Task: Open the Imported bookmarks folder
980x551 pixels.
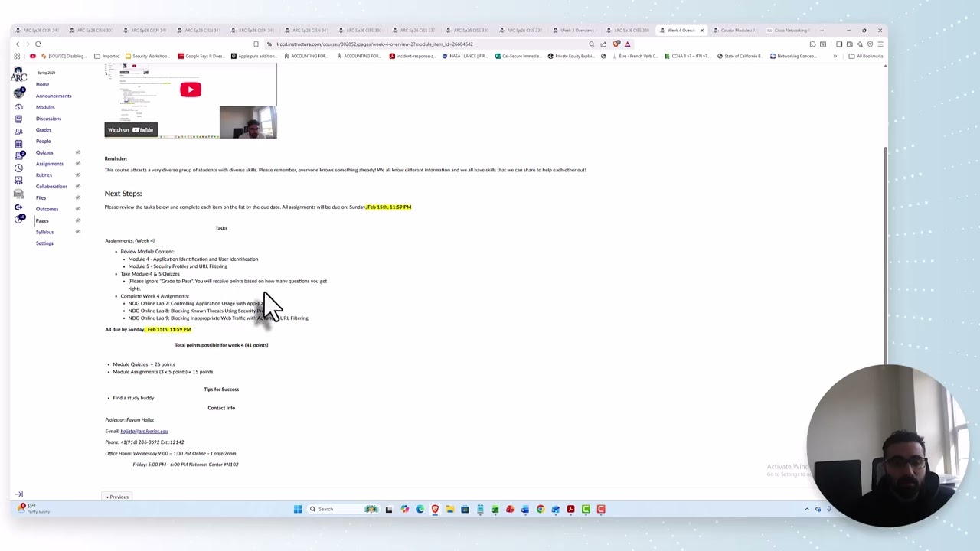Action: 107,56
